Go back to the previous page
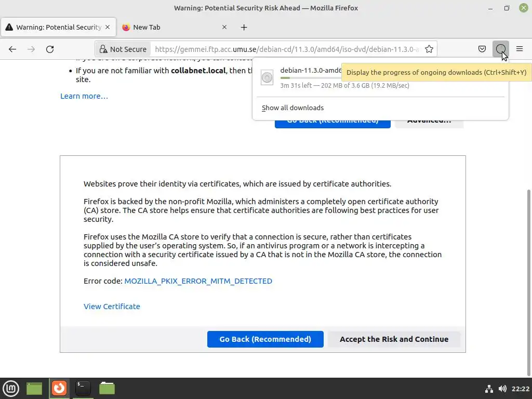The width and height of the screenshot is (532, 399). (12, 49)
